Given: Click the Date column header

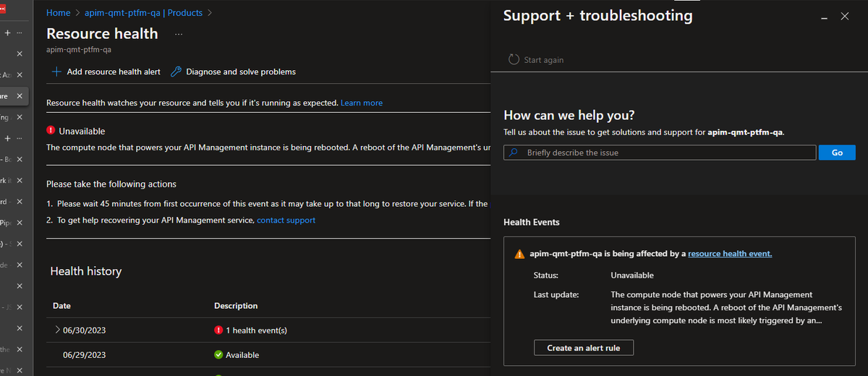Looking at the screenshot, I should [62, 306].
